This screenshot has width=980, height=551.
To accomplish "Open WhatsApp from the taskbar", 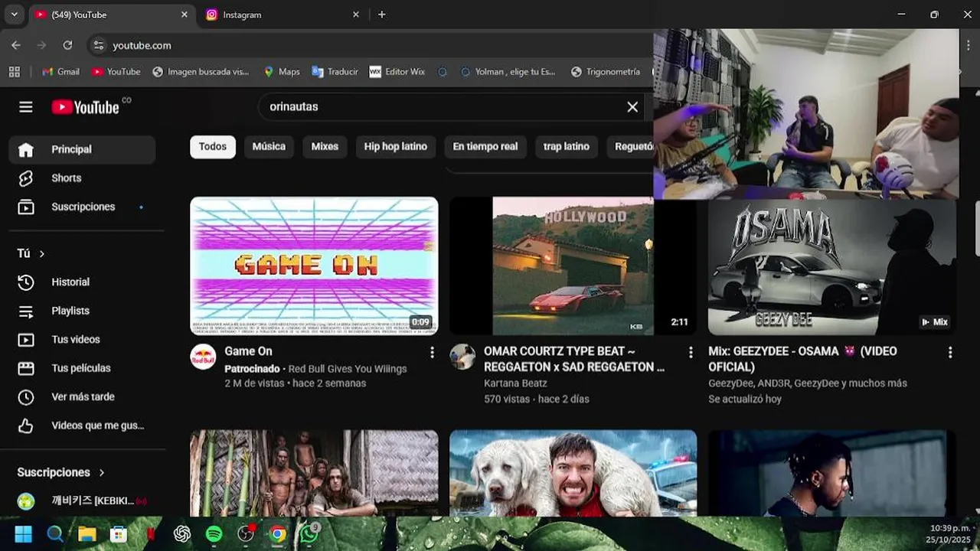I will pos(309,534).
